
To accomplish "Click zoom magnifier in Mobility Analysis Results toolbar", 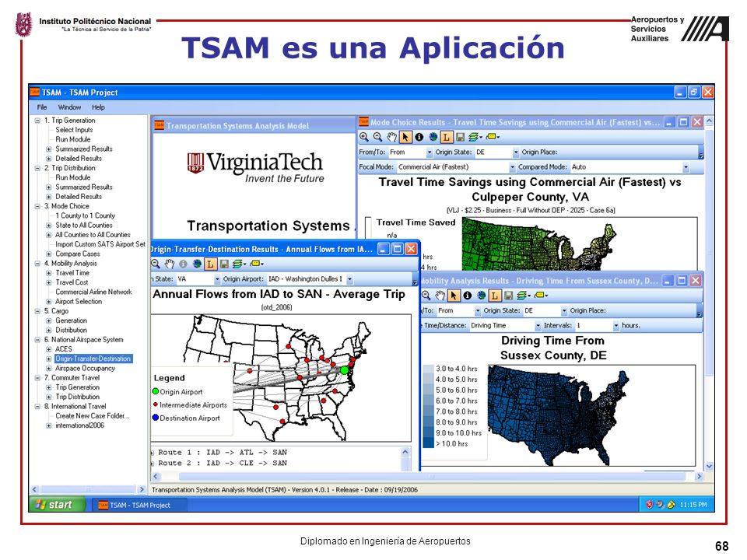I will point(426,296).
